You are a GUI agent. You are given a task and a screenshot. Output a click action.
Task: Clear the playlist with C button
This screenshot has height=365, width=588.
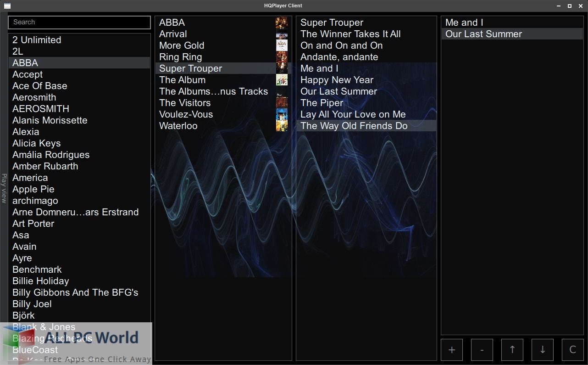coord(573,350)
